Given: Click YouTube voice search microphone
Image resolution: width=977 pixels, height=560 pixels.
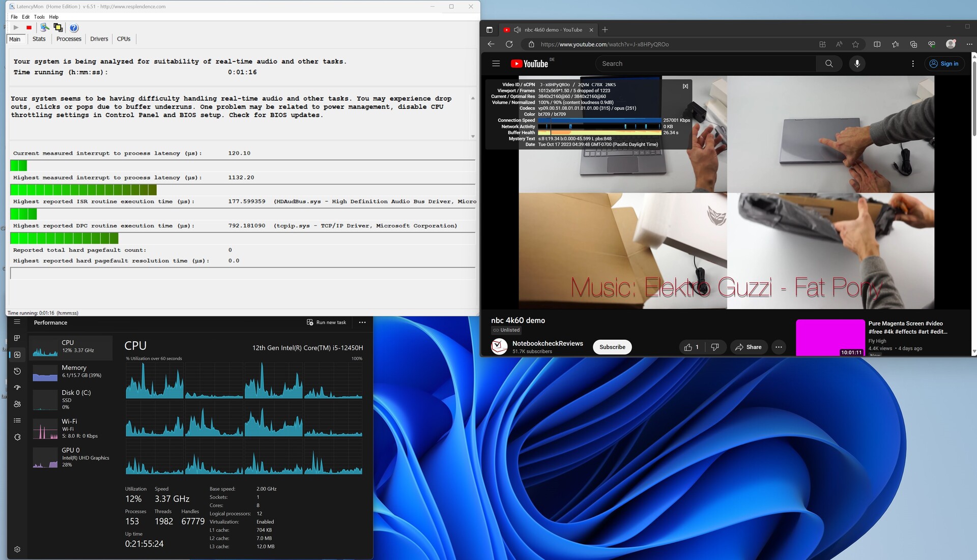Looking at the screenshot, I should click(857, 64).
